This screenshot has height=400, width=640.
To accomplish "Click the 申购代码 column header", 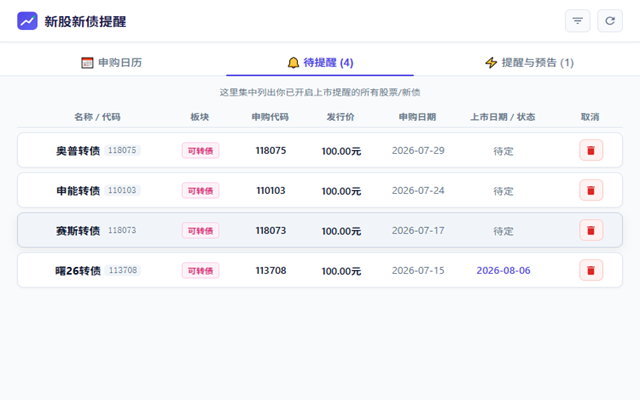I will coord(270,117).
